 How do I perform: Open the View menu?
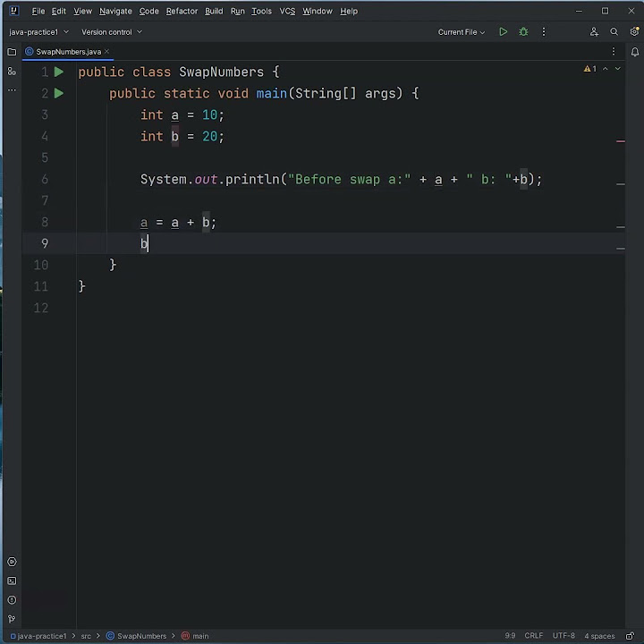(82, 11)
